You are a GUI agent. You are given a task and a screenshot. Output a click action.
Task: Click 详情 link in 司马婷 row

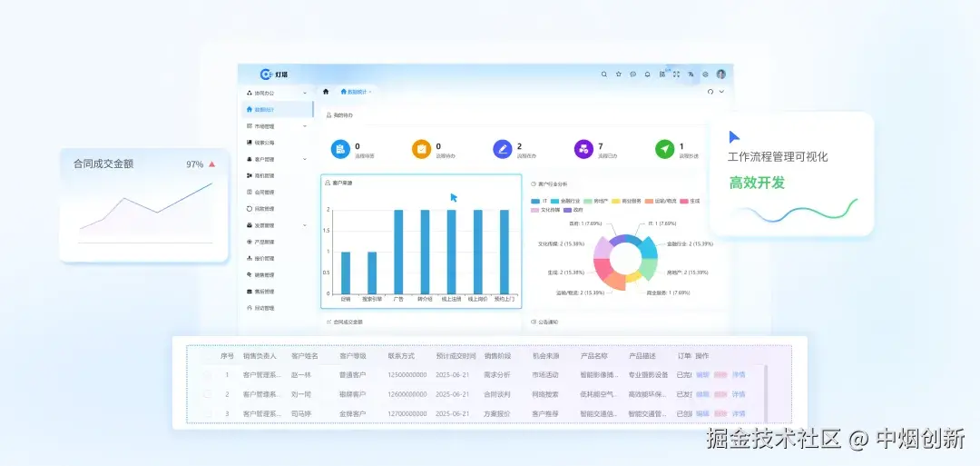(739, 413)
